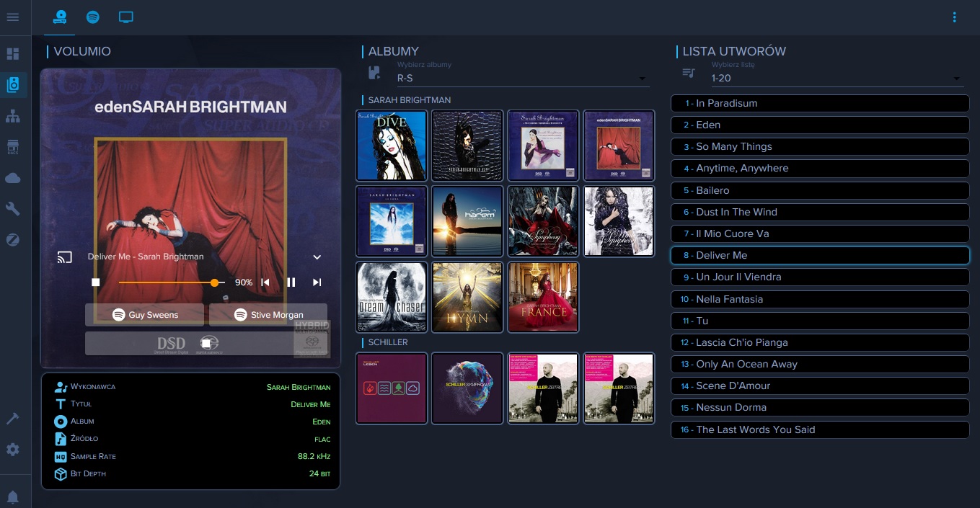Select the France album cover
Image resolution: width=980 pixels, height=508 pixels.
543,297
